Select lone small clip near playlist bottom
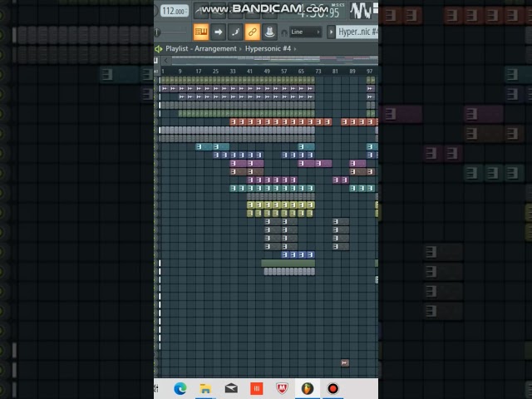The image size is (532, 399). [345, 362]
